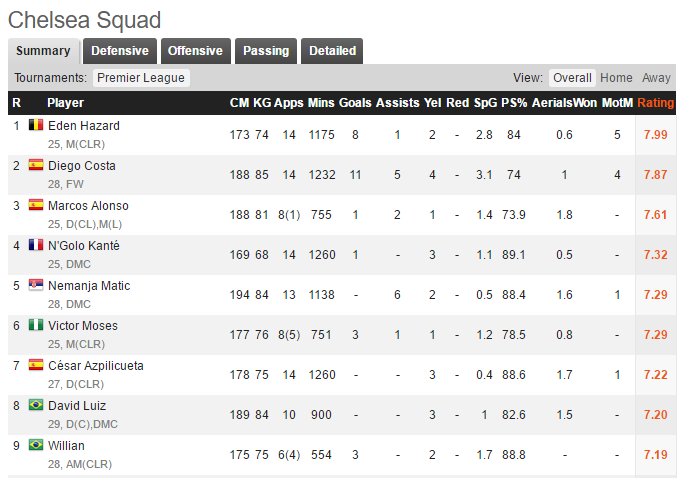Viewport: 686px width, 478px height.
Task: Click Diego Costa's Spain flag icon
Action: click(x=36, y=165)
